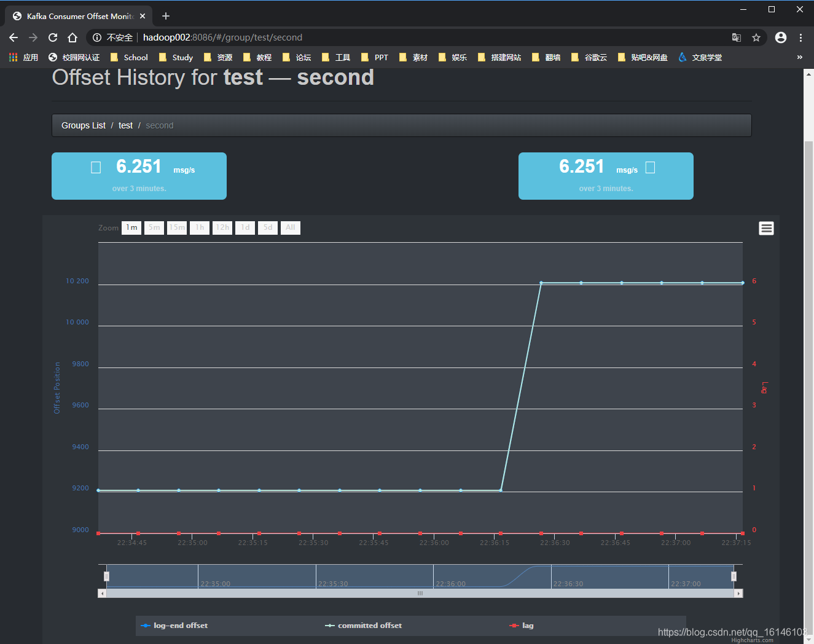Open the 素材 bookmarks folder
The width and height of the screenshot is (814, 644).
click(413, 57)
